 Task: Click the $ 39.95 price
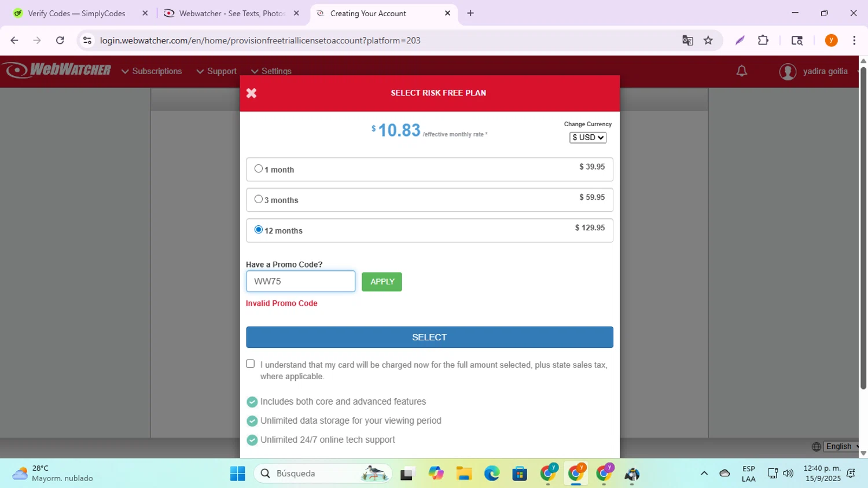[592, 167]
